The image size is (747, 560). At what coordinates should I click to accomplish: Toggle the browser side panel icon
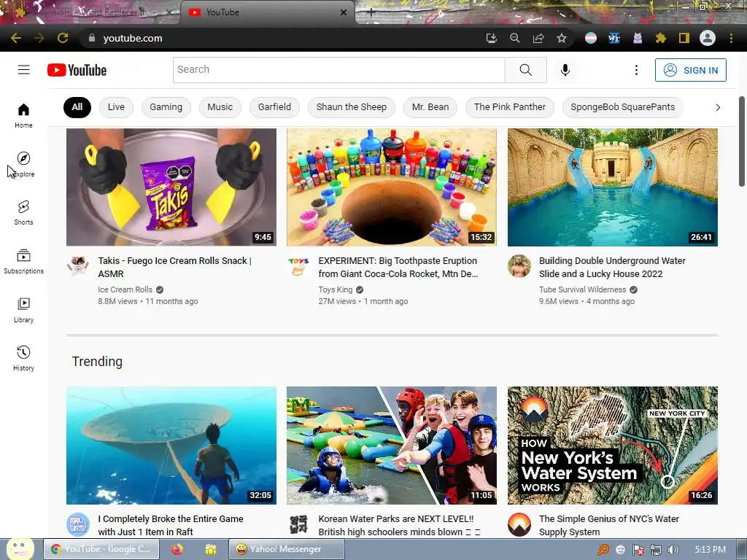coord(684,38)
